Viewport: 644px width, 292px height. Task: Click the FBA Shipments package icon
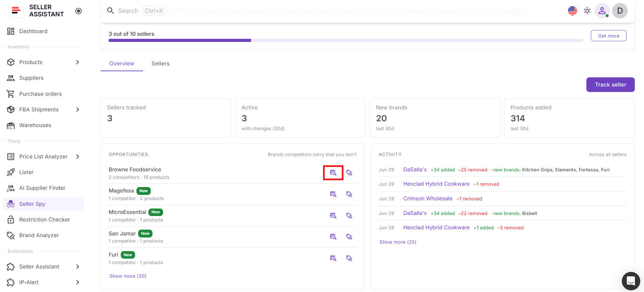(x=11, y=110)
